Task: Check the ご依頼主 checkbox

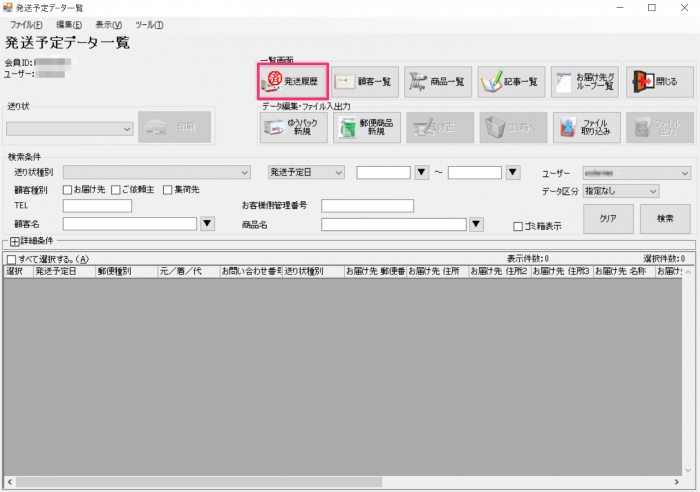Action: (116, 190)
